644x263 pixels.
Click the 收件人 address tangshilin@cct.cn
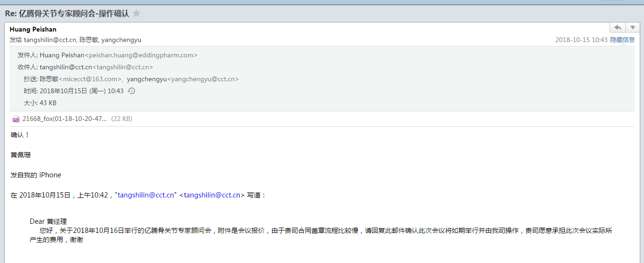66,67
